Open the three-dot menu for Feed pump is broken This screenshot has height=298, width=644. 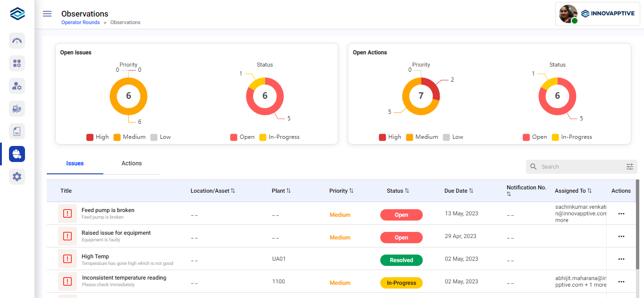621,214
